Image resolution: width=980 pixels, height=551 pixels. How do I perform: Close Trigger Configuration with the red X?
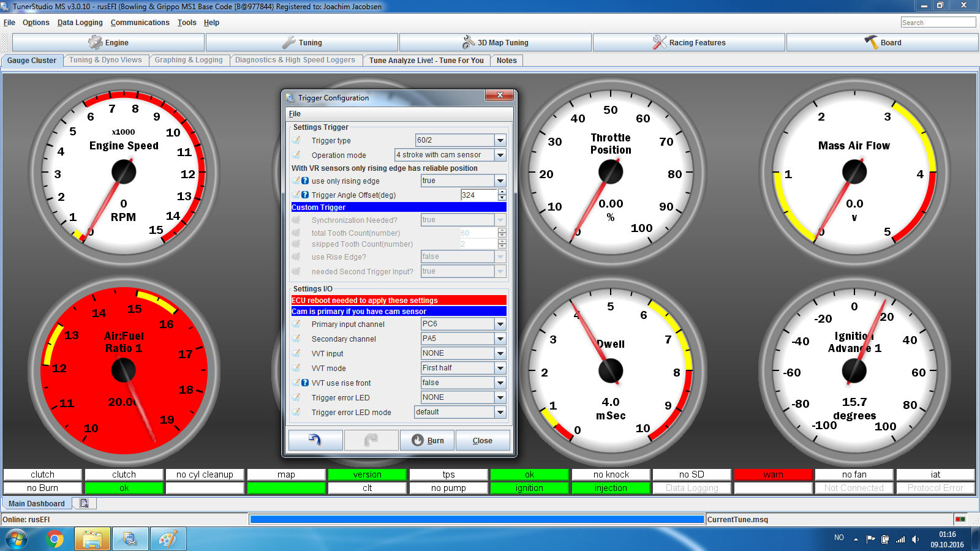[x=500, y=95]
